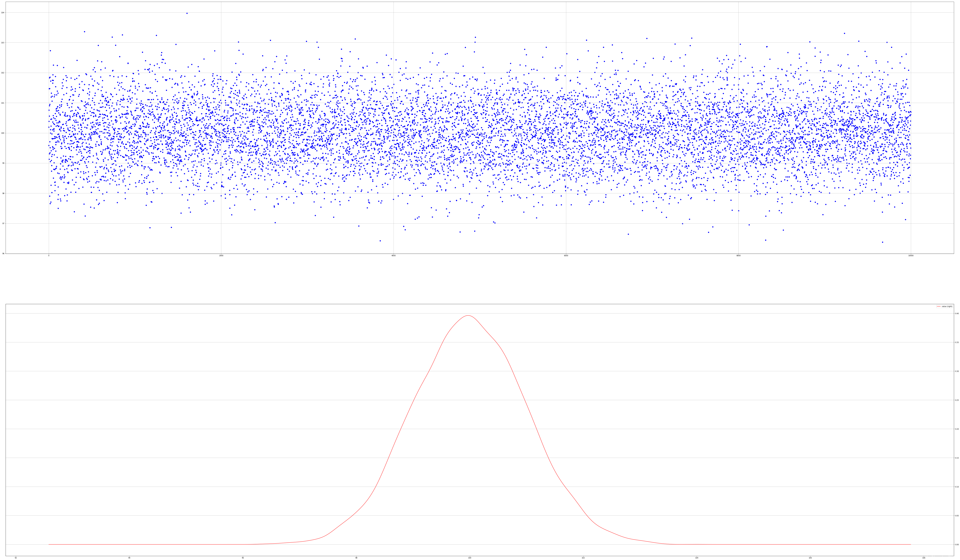Click the 92 tick on the density plot's x-axis
Image resolution: width=960 pixels, height=560 pixels.
click(x=16, y=558)
